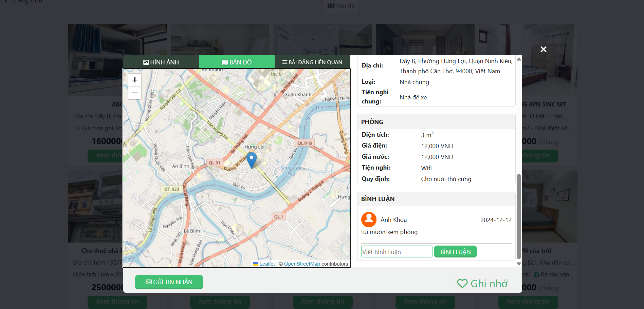Select the BẢN ĐỒ tab

(237, 62)
